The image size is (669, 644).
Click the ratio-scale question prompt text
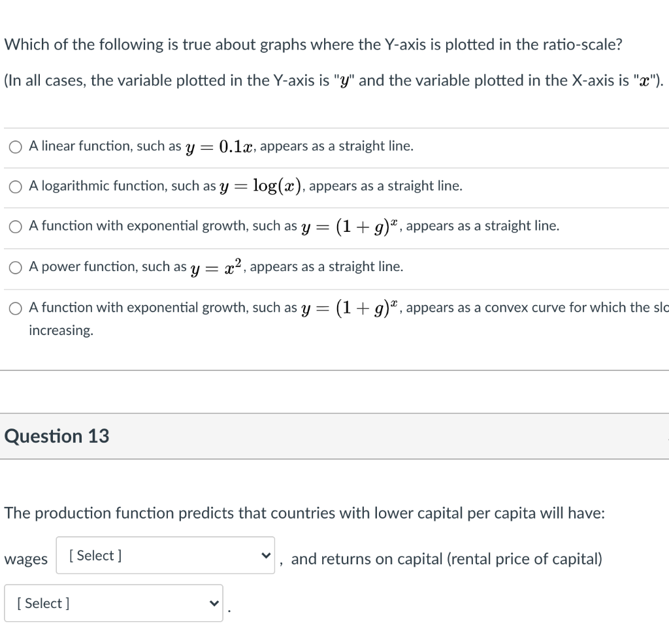[x=314, y=45]
